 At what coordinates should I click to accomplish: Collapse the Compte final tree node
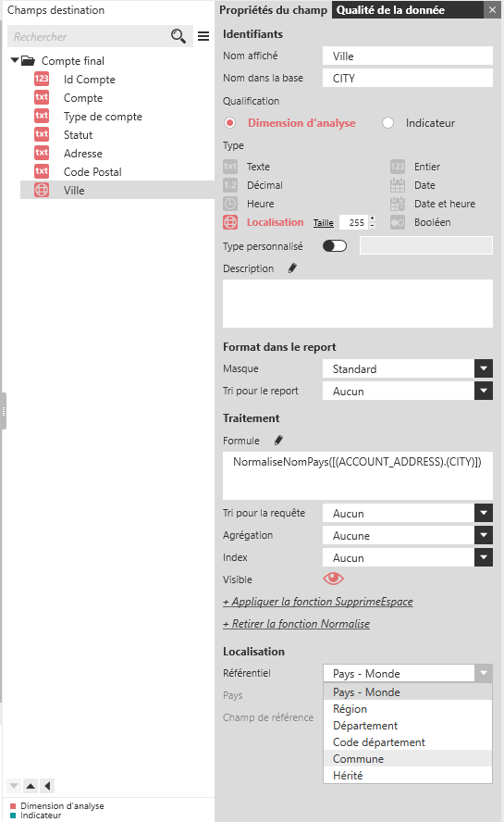tap(15, 60)
